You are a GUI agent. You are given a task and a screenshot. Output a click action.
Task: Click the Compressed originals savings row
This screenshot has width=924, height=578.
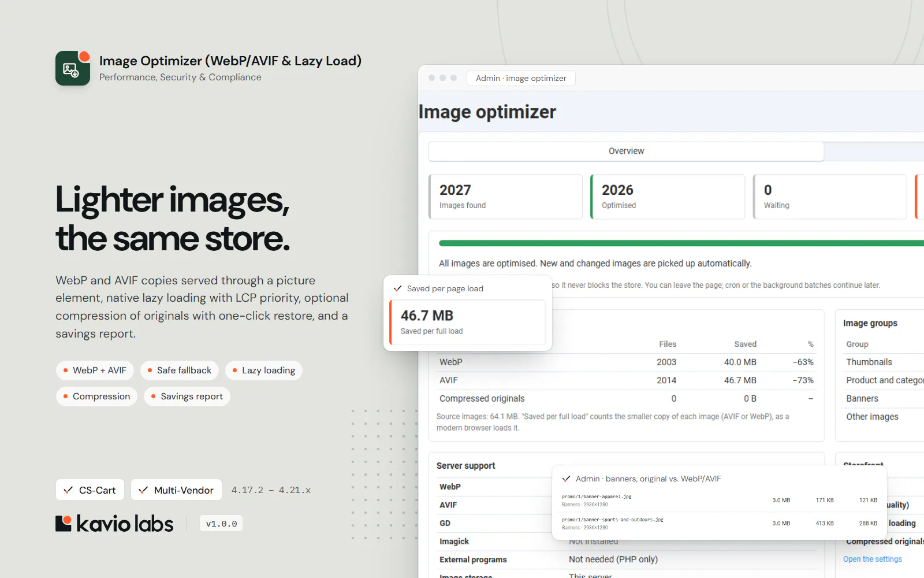pyautogui.click(x=626, y=398)
